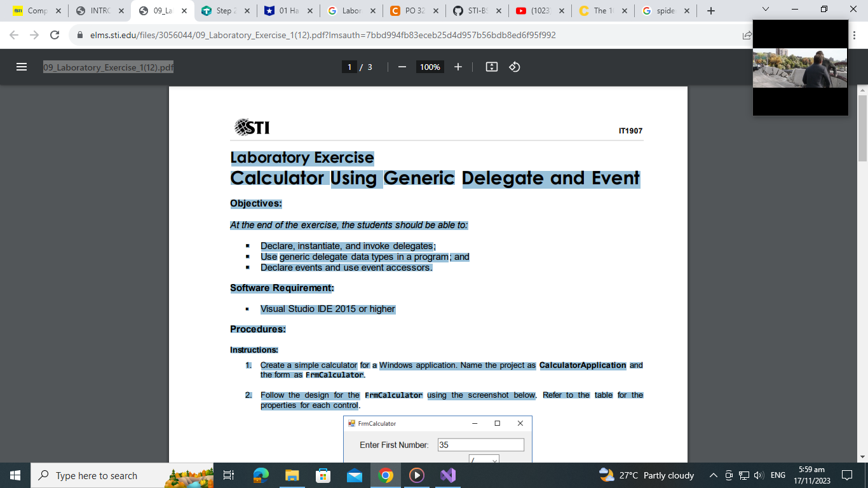Click the operator dropdown in FrmCalculator image
868x488 pixels.
[484, 459]
